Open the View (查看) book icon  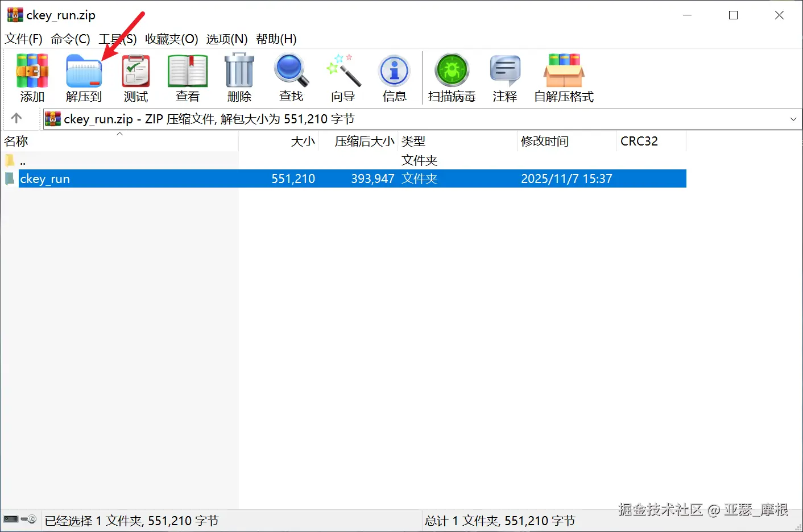[188, 70]
